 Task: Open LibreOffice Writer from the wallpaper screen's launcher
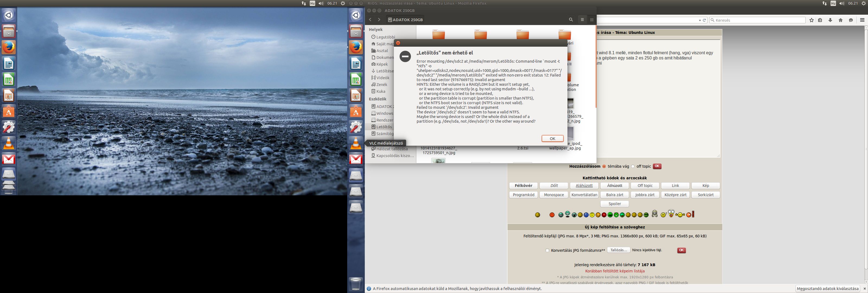coord(9,63)
